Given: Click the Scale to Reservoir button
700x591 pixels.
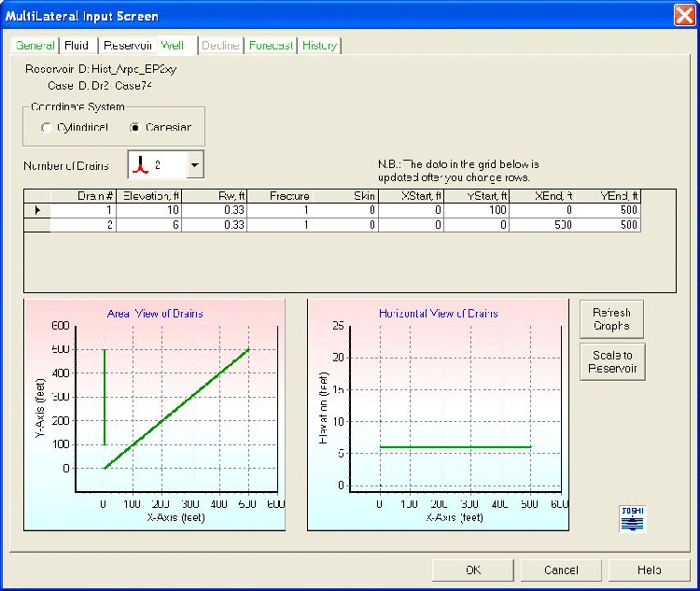Looking at the screenshot, I should tap(612, 362).
